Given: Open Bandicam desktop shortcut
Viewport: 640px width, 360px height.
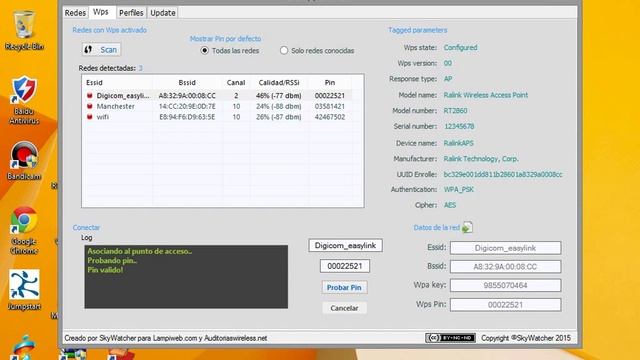Looking at the screenshot, I should click(24, 161).
